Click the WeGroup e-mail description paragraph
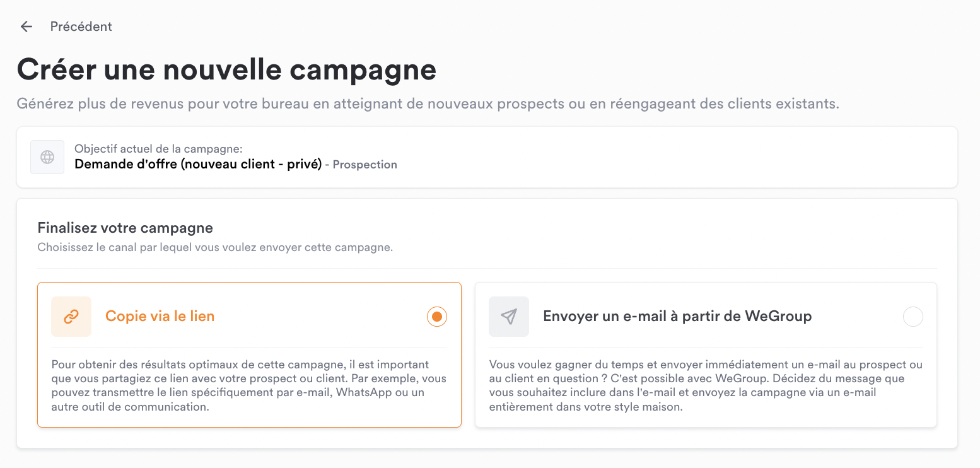The width and height of the screenshot is (980, 468). [x=706, y=385]
